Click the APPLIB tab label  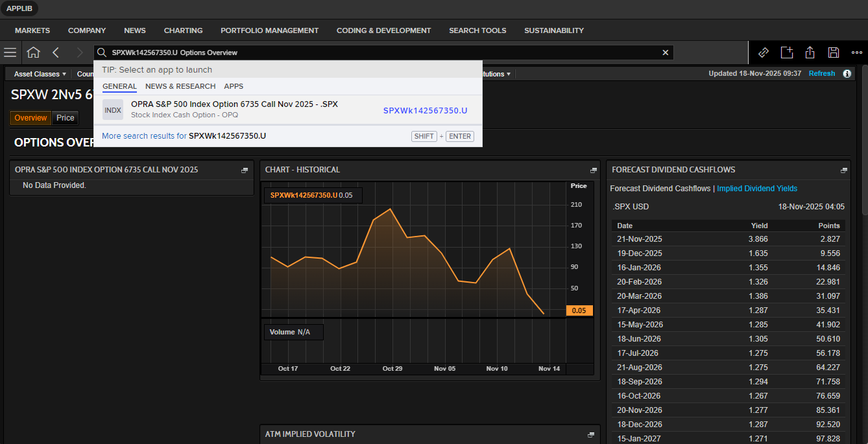pos(19,8)
